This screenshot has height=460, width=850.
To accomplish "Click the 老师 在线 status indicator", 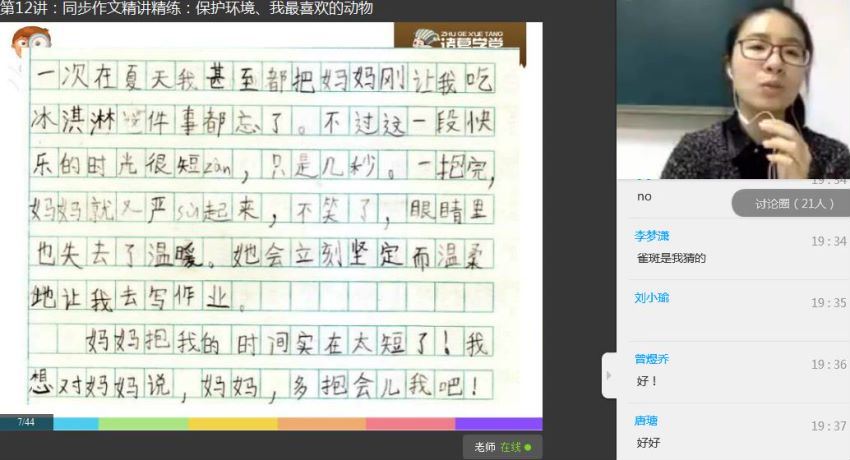I will pyautogui.click(x=502, y=447).
